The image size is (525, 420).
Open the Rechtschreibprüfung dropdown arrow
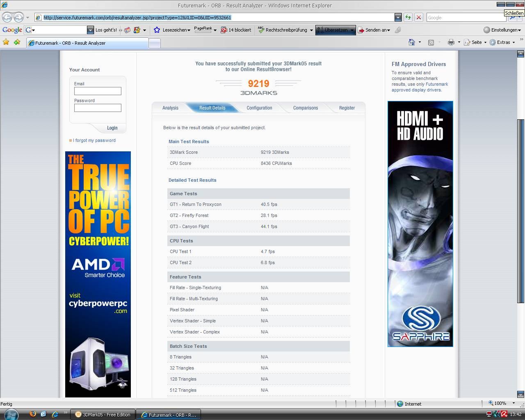coord(311,30)
